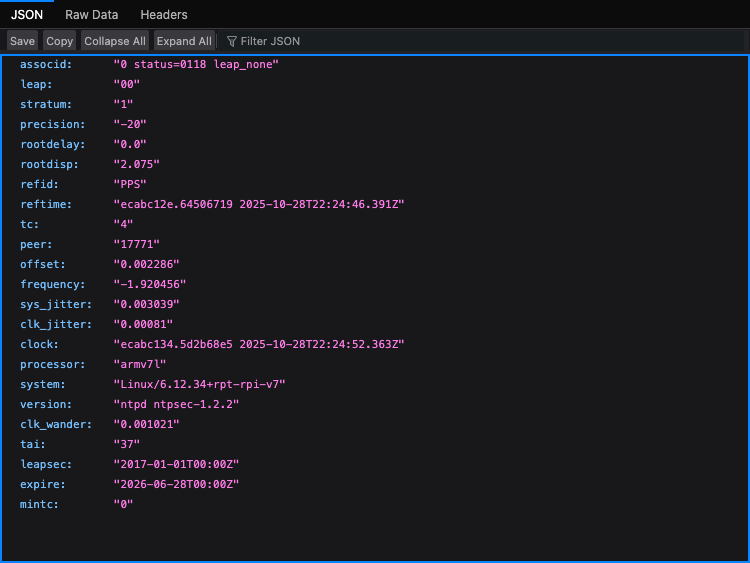750x563 pixels.
Task: Collapse All JSON nodes
Action: [115, 41]
